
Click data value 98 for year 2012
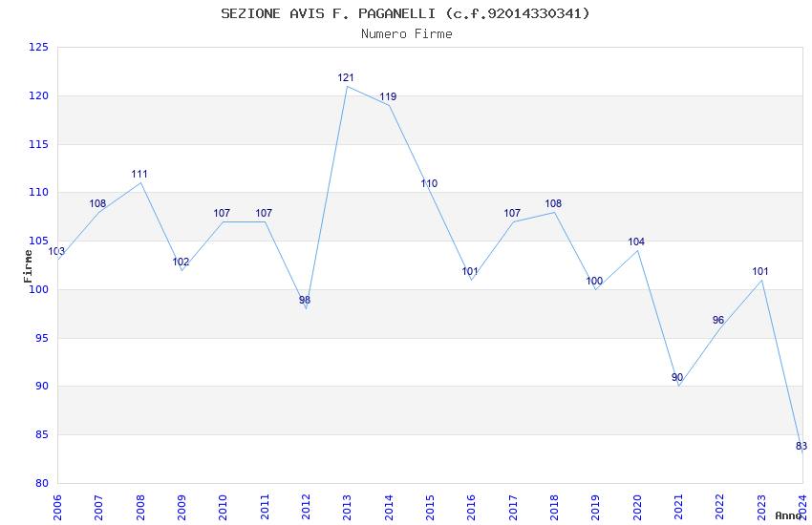(305, 300)
